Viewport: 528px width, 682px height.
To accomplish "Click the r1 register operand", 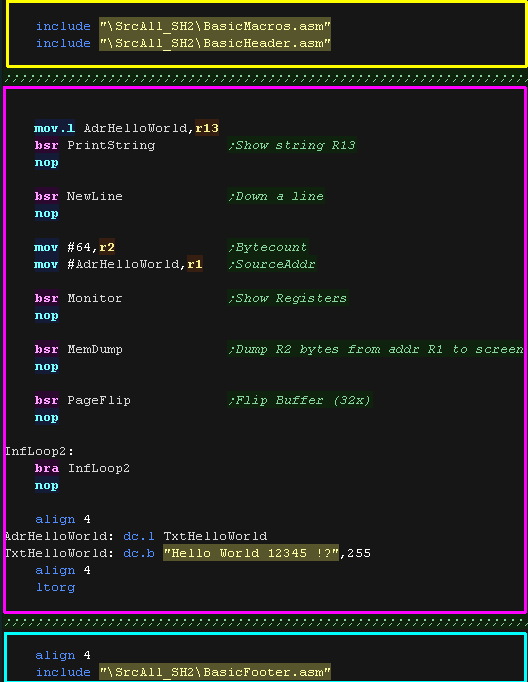I will pos(195,264).
